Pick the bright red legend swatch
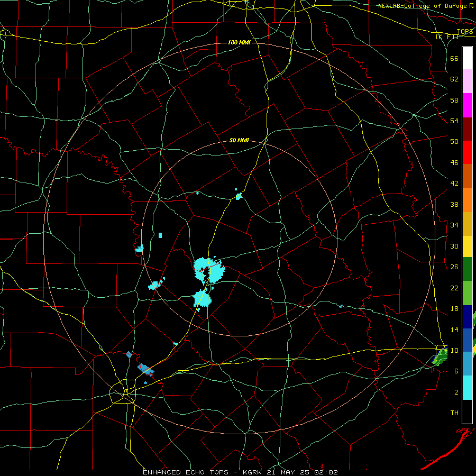 point(467,152)
